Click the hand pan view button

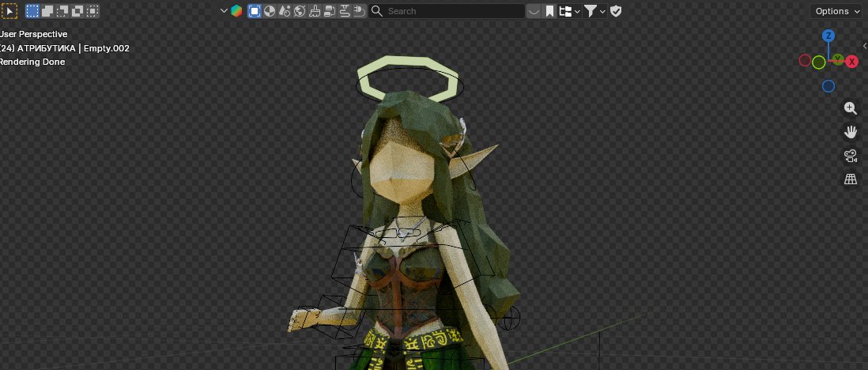coord(851,132)
